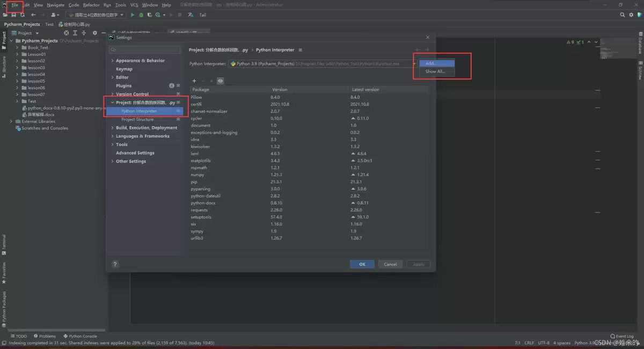Viewport: 644px width, 349px height.
Task: Click the search magnifier icon at top right
Action: [623, 15]
